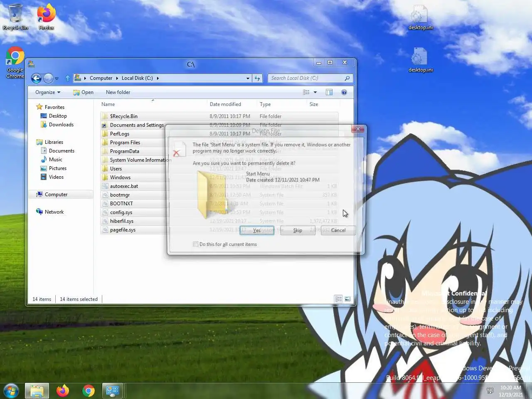This screenshot has height=399, width=532.
Task: Select Documents and Settings folder row
Action: [x=133, y=125]
